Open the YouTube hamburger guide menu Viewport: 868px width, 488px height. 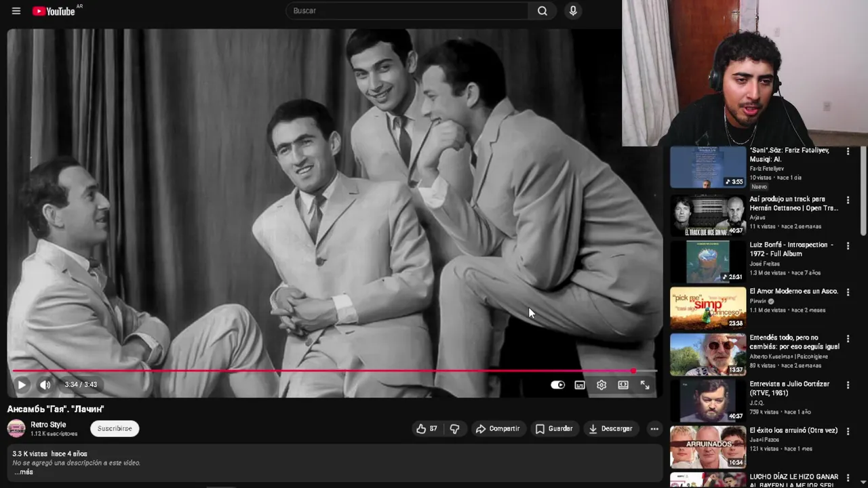pos(16,11)
